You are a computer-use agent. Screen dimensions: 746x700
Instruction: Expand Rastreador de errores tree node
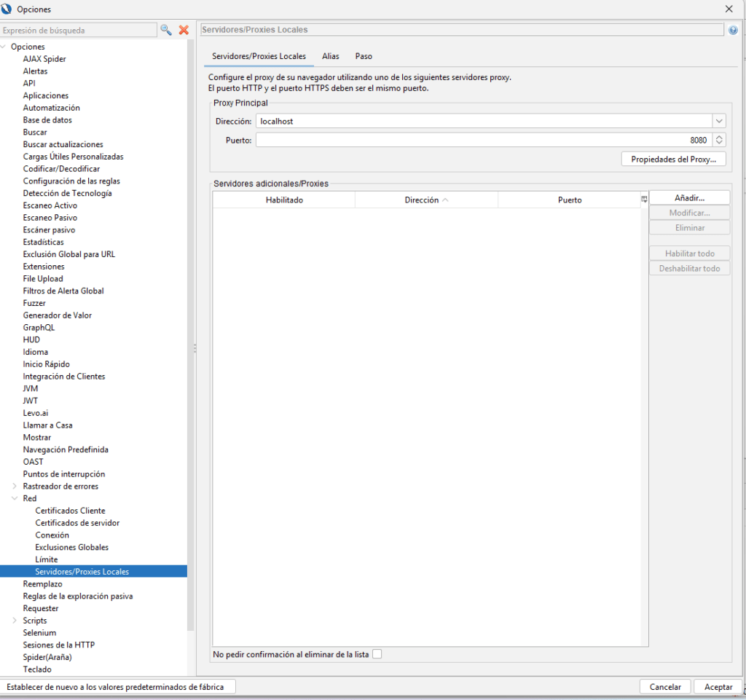tap(15, 487)
